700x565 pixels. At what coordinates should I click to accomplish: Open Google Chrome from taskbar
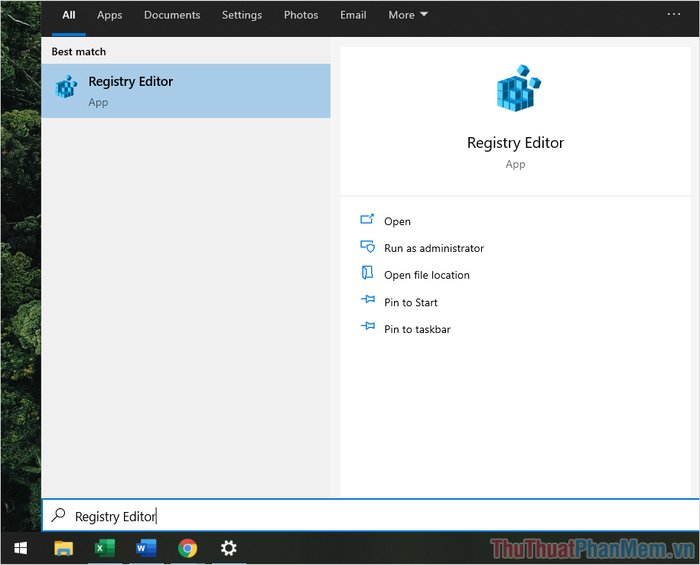pyautogui.click(x=188, y=548)
